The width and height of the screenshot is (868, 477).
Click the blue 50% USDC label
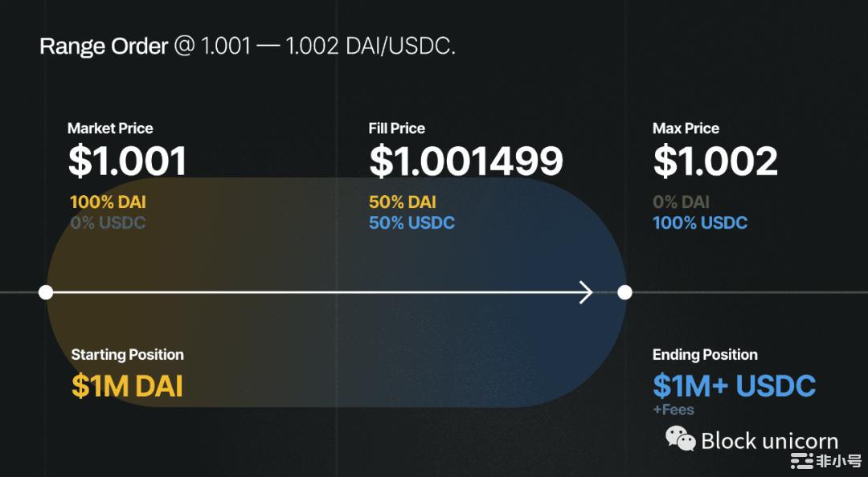[x=411, y=223]
